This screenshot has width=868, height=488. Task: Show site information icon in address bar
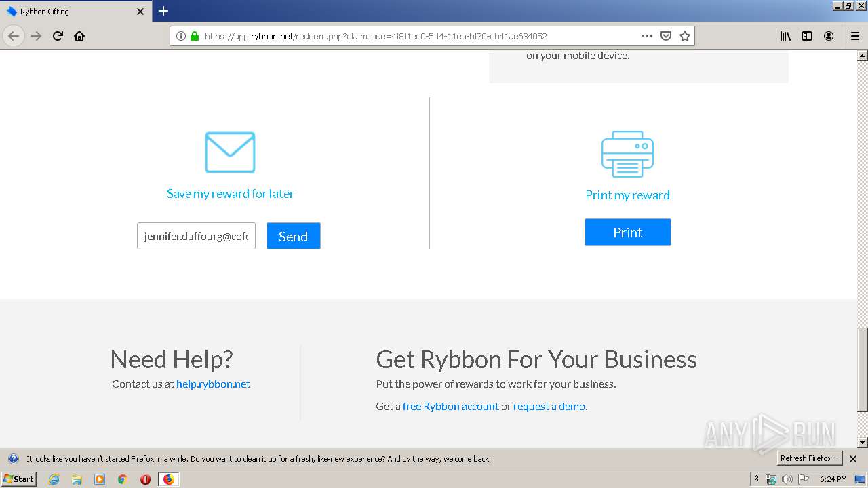pos(181,36)
